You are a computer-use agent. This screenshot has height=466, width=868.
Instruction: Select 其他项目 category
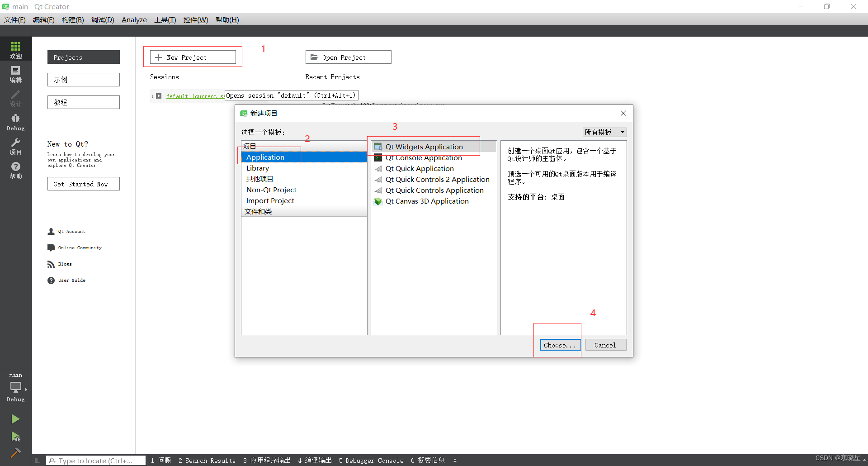(304, 179)
